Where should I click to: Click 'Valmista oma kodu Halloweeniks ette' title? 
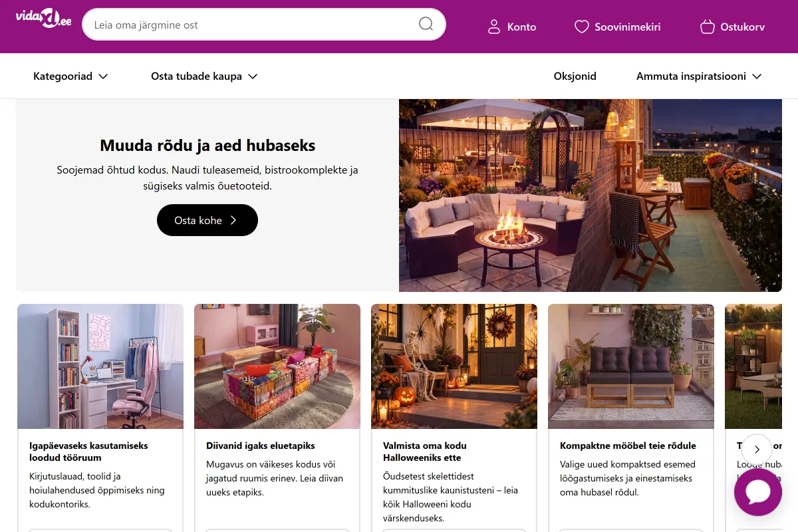pyautogui.click(x=425, y=452)
